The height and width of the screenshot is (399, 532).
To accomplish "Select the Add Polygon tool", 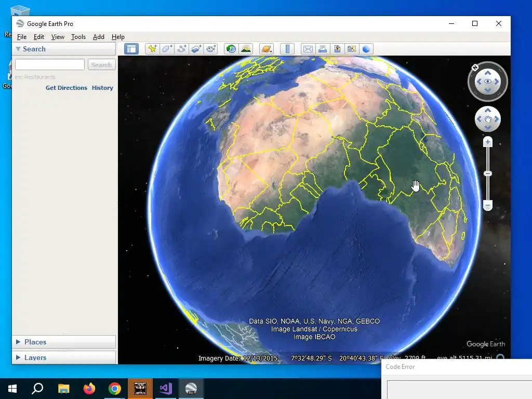I will tap(167, 49).
